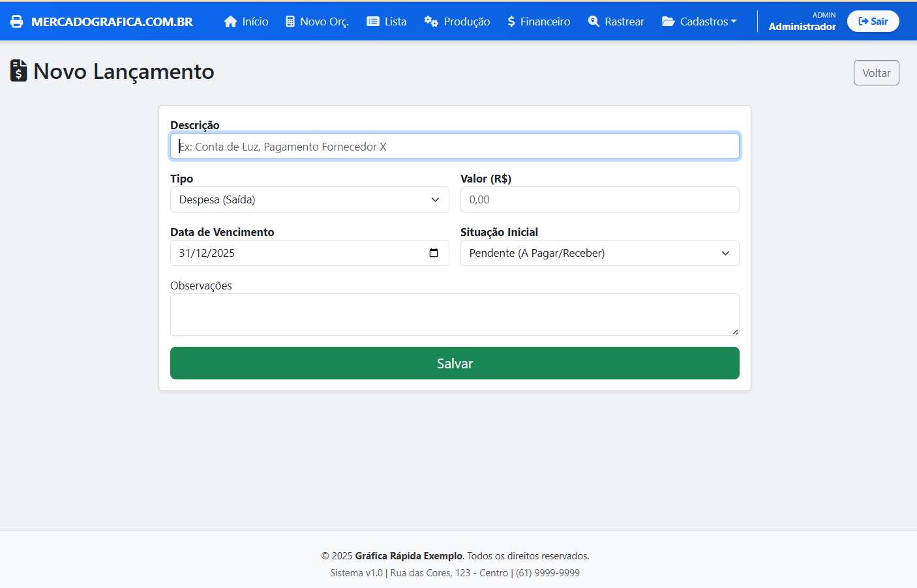
Task: Open the Tipo dropdown showing Despesa (Saída)
Action: pyautogui.click(x=309, y=199)
